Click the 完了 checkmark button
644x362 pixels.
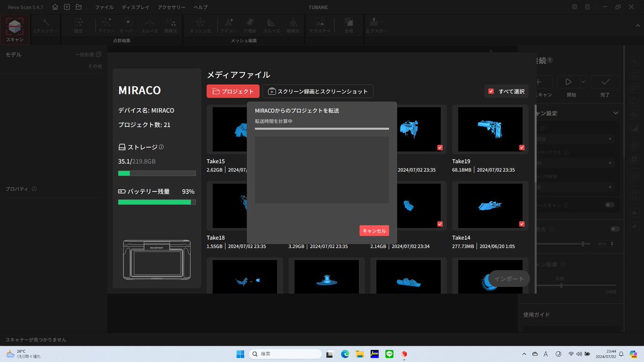click(x=605, y=82)
